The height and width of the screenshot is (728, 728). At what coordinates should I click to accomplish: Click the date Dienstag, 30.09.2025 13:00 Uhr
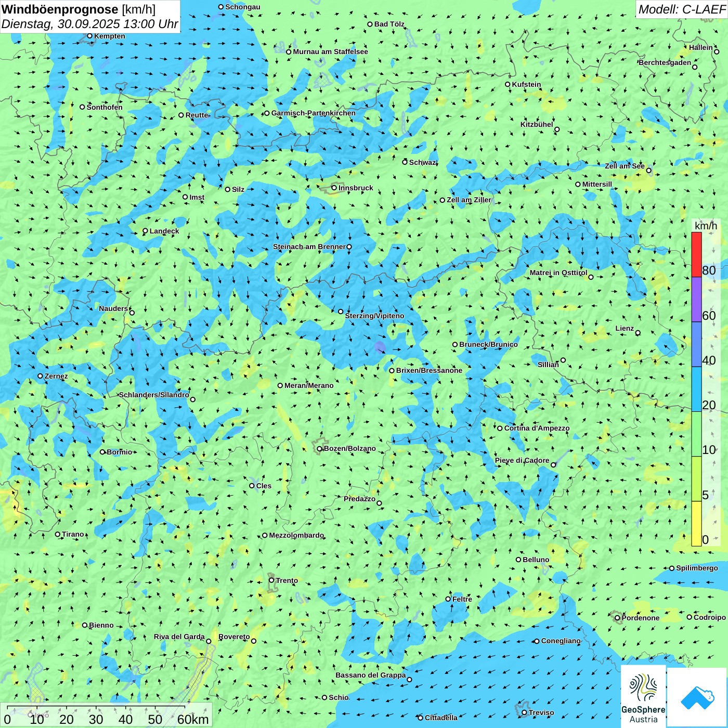point(89,24)
